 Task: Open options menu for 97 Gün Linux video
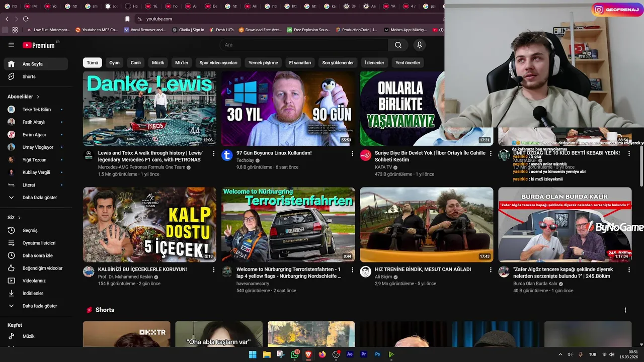tap(352, 153)
